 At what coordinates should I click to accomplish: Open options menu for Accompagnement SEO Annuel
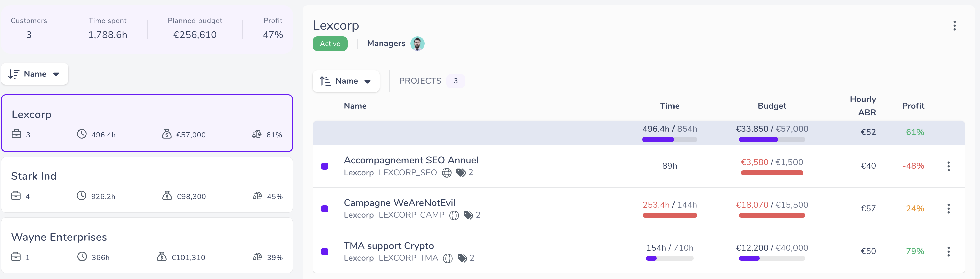pyautogui.click(x=948, y=166)
